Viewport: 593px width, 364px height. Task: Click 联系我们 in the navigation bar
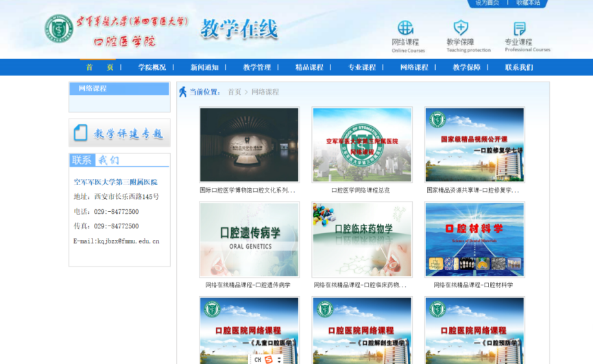click(x=519, y=67)
